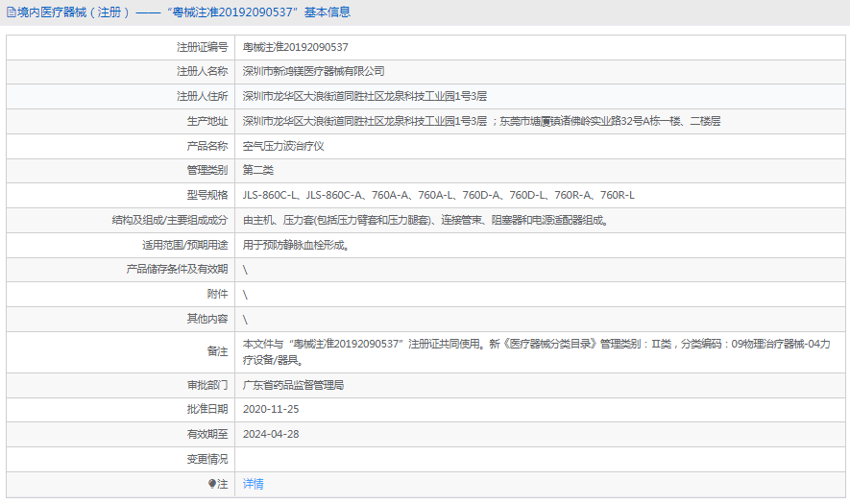This screenshot has width=850, height=504.
Task: Click the 备注 row label
Action: tap(217, 351)
